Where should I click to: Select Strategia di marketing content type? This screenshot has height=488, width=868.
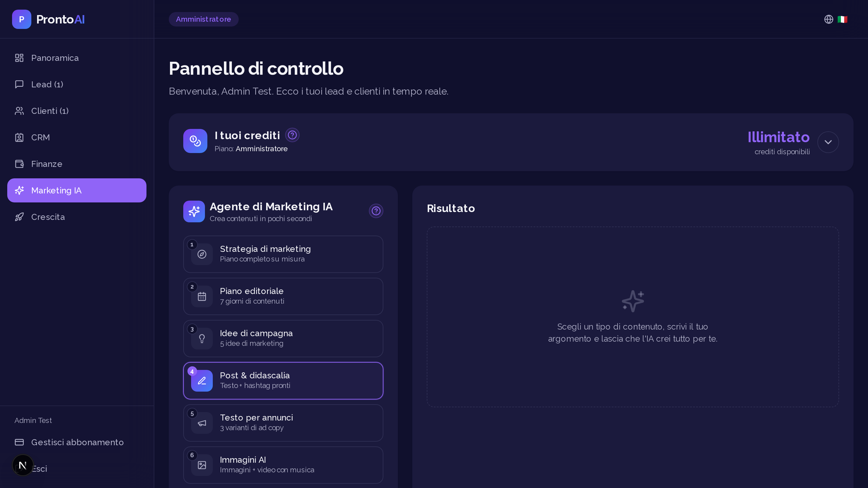click(283, 254)
